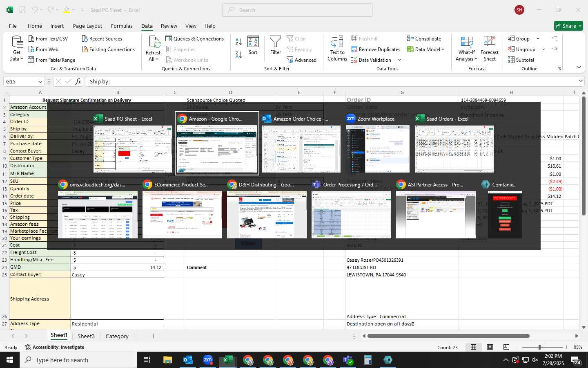This screenshot has width=588, height=368.
Task: Switch to Page Break Preview
Action: click(506, 347)
